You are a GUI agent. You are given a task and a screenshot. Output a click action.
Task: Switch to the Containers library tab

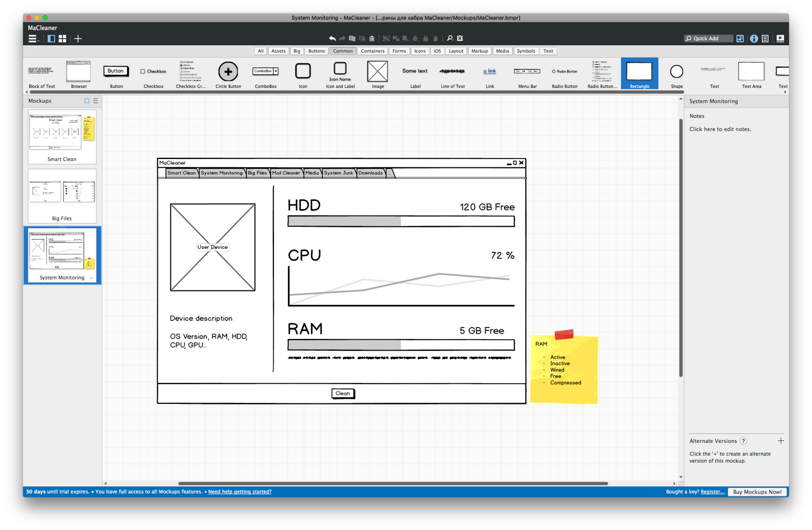point(372,51)
